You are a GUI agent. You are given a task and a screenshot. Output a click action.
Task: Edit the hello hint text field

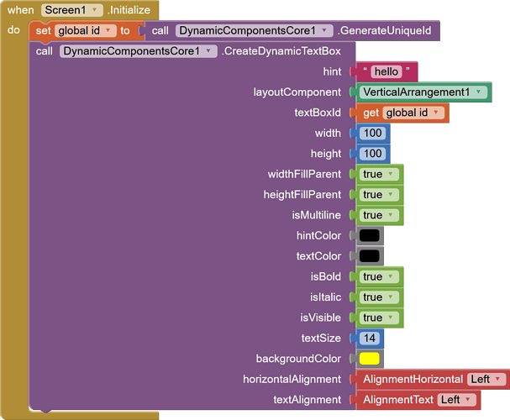click(x=386, y=71)
